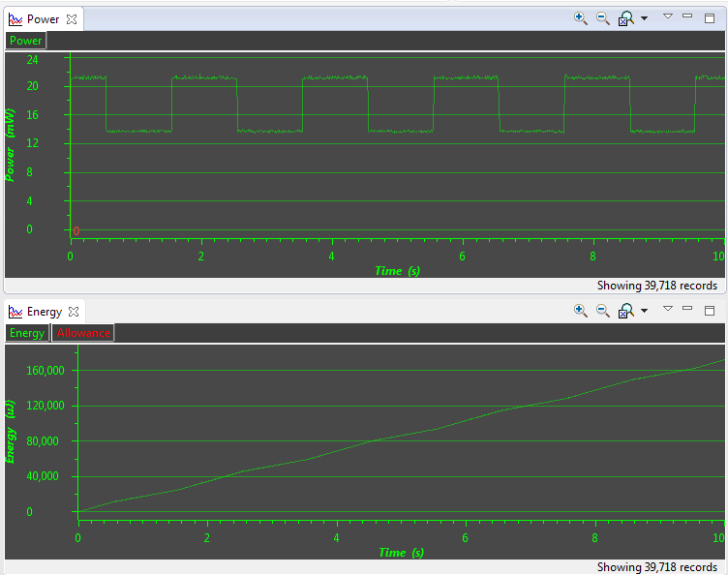
Task: Toggle the Energy series button
Action: pyautogui.click(x=27, y=333)
